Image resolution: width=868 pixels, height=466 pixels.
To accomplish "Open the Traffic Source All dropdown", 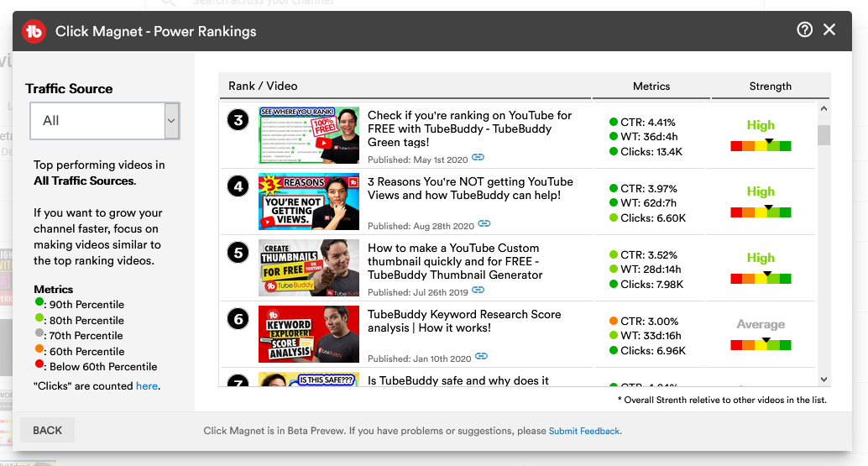I will click(105, 121).
